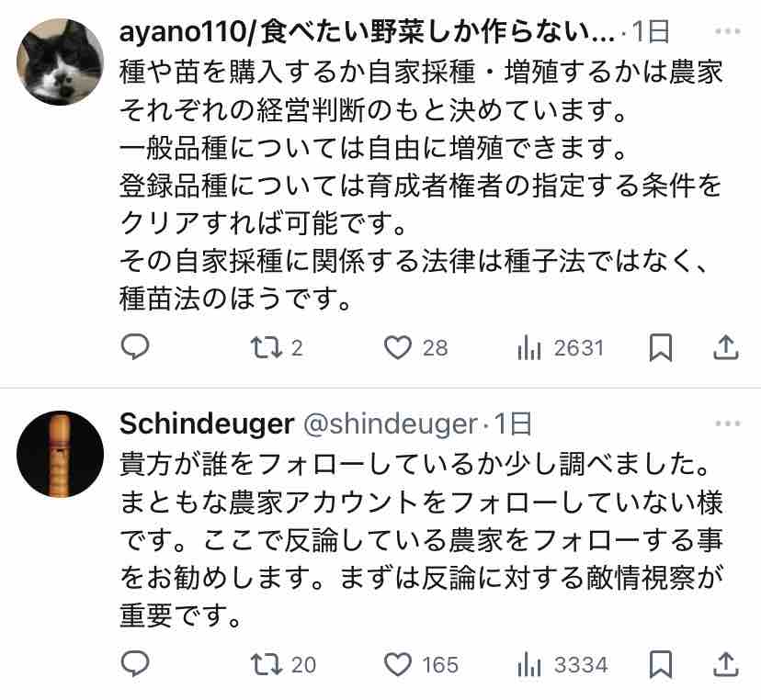View analytics showing 3334 views
This screenshot has height=700, width=761.
529,663
